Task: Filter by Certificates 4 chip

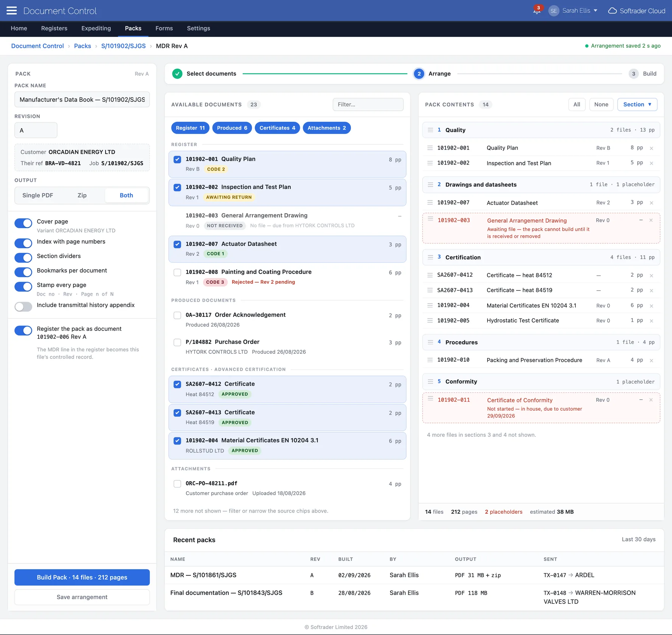Action: [x=277, y=128]
